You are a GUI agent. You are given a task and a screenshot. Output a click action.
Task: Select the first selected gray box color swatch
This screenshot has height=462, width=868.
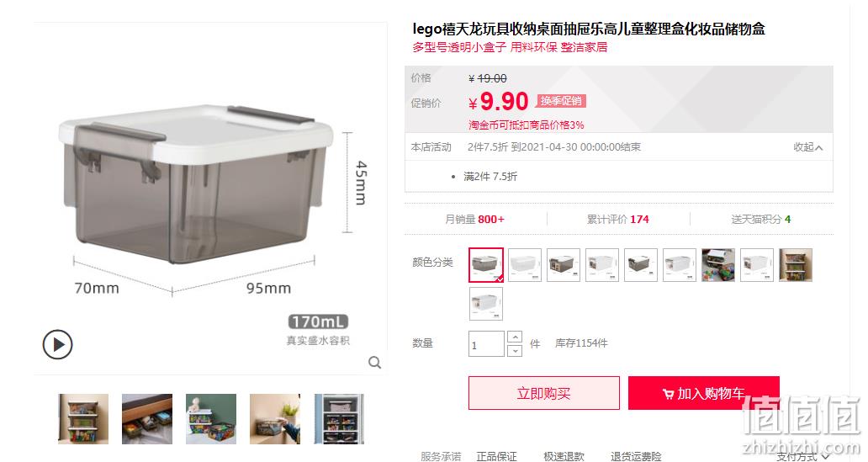tap(486, 265)
